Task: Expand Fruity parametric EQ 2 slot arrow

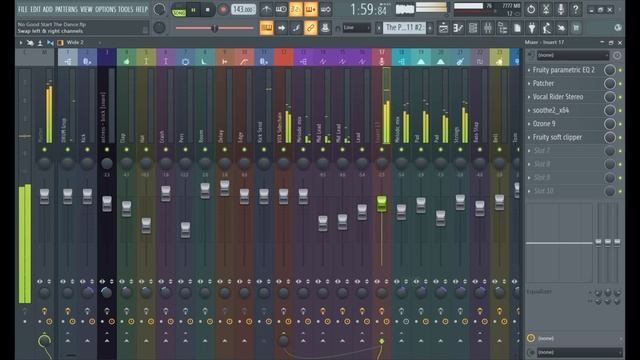Action: tap(529, 70)
